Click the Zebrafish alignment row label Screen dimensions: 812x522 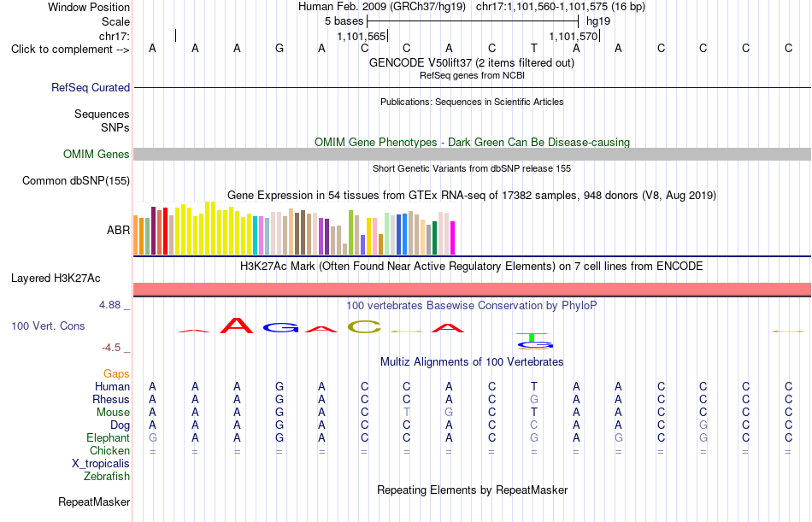click(107, 477)
